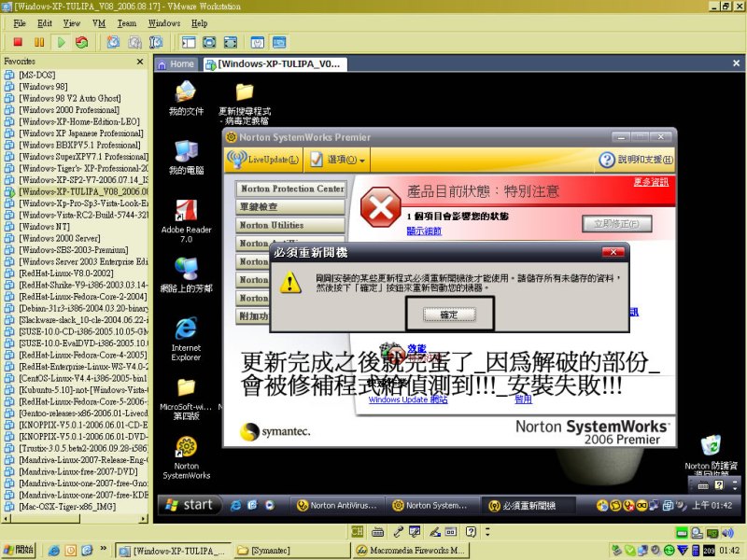
Task: Click the VMware Reset icon
Action: point(82,42)
